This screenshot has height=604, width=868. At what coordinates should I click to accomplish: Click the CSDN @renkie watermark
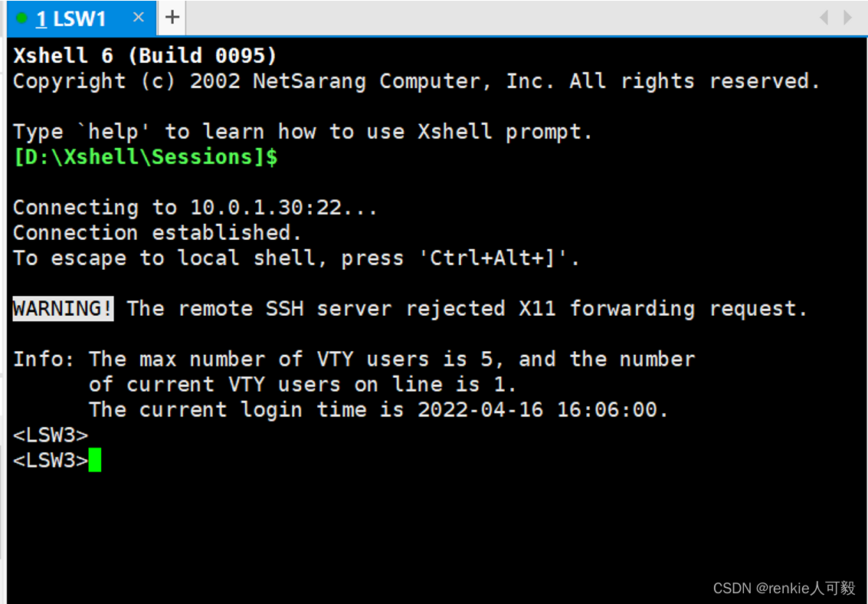coord(784,588)
